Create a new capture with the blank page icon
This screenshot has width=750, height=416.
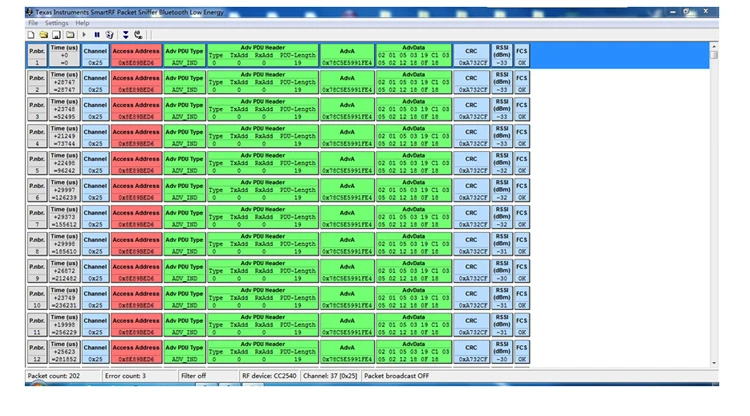pyautogui.click(x=31, y=35)
